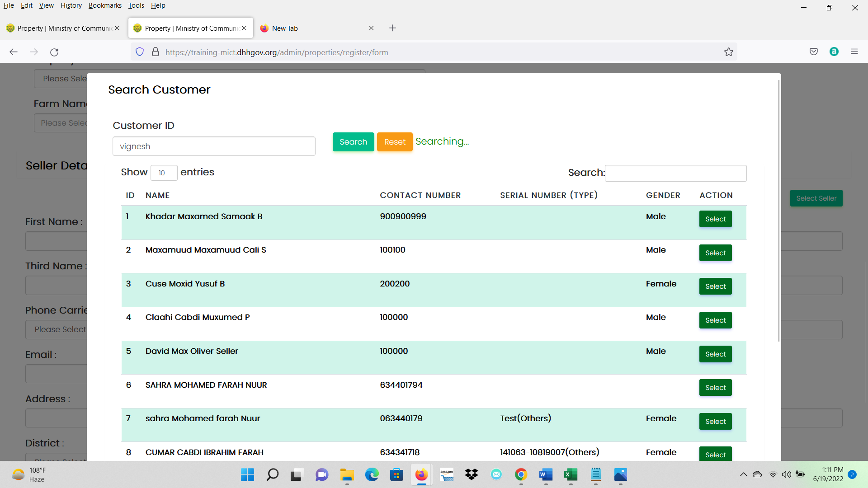Sort by SERIAL NUMBER (TYPE) header
The image size is (868, 488).
pos(549,195)
